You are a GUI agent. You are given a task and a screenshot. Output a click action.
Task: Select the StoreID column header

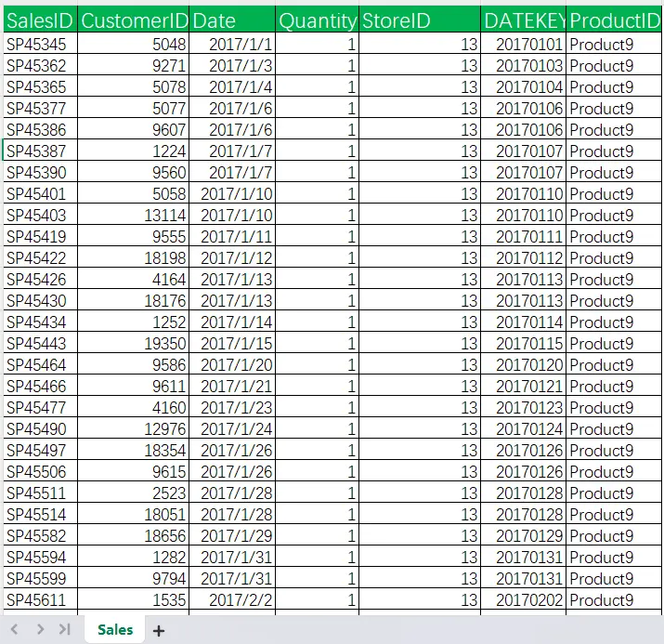420,20
